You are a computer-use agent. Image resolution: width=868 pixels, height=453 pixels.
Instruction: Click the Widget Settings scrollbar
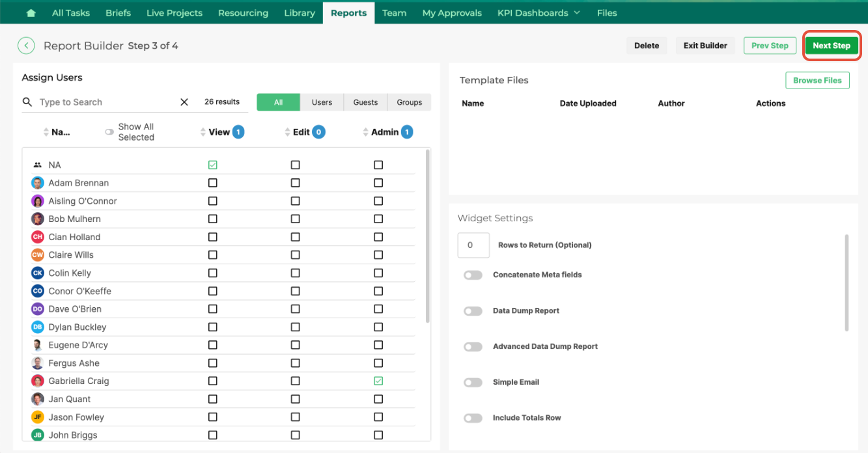point(847,282)
